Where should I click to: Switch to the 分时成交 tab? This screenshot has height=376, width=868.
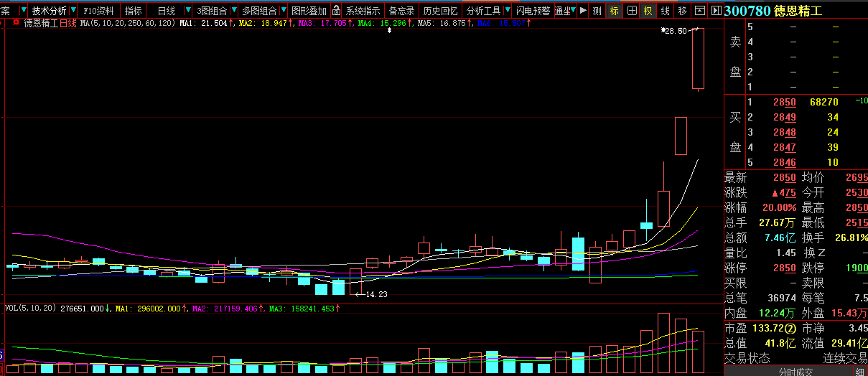tap(795, 372)
